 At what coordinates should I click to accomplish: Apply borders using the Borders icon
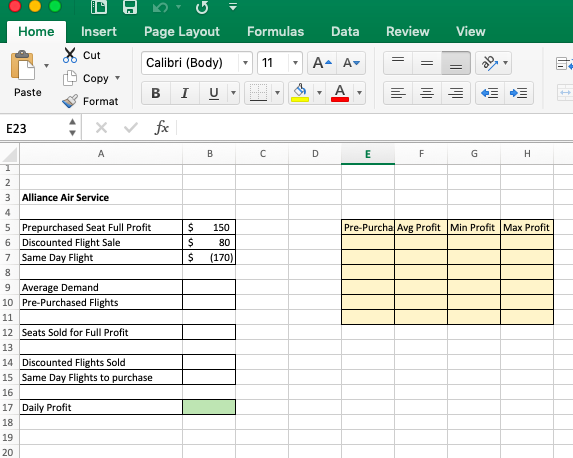pyautogui.click(x=258, y=93)
